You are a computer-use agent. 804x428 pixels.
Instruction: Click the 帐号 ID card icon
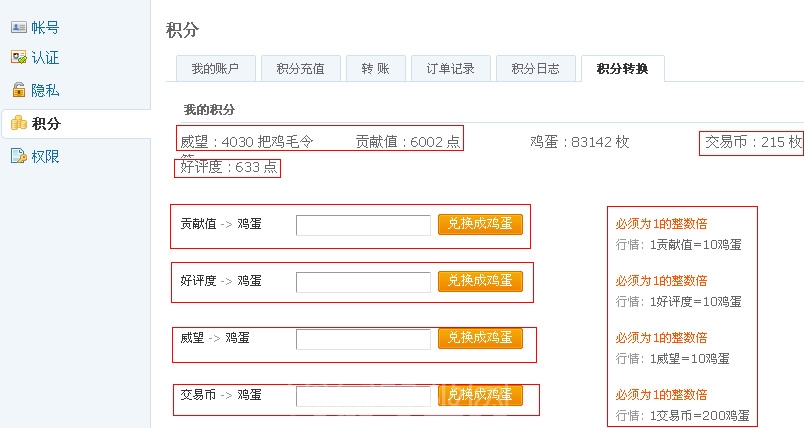pyautogui.click(x=19, y=27)
